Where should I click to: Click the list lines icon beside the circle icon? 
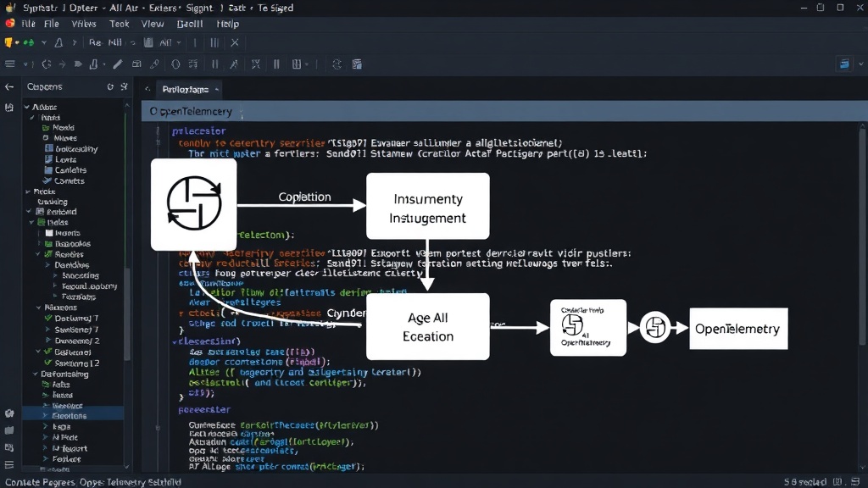pyautogui.click(x=193, y=64)
